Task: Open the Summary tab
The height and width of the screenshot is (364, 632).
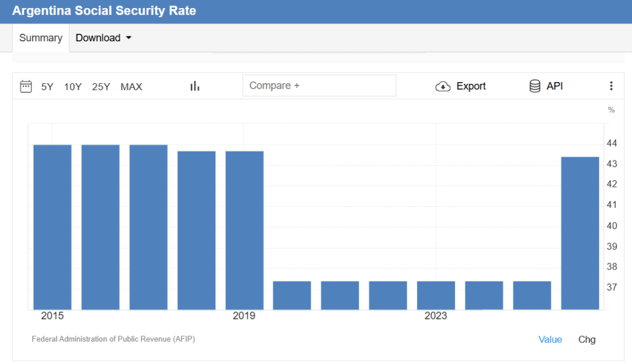Action: tap(41, 38)
